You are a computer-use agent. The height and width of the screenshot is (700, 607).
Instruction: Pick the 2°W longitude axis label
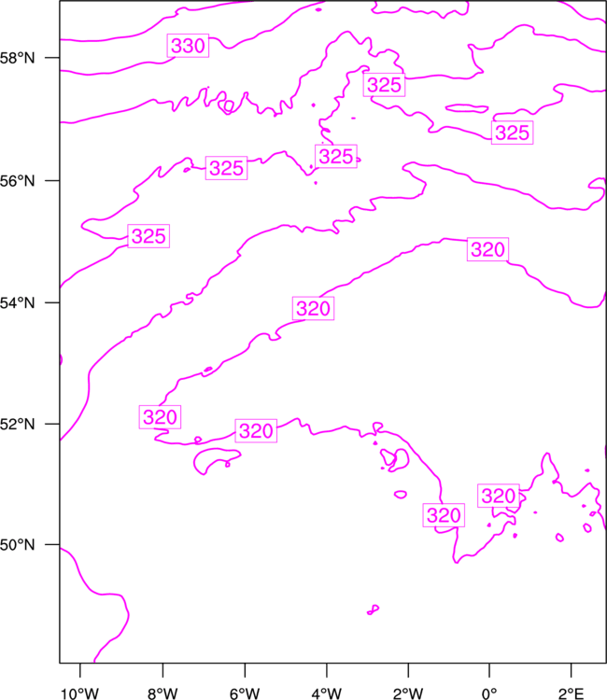pos(408,693)
